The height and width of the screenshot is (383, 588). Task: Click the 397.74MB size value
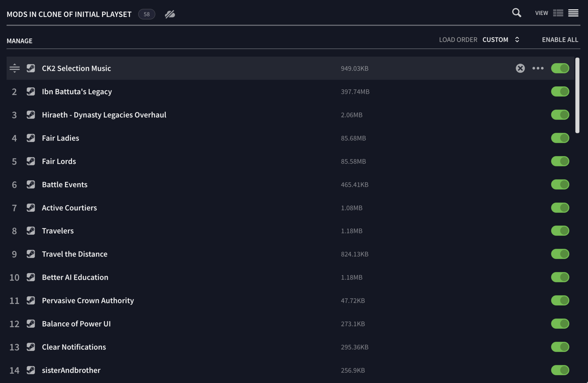pyautogui.click(x=355, y=91)
